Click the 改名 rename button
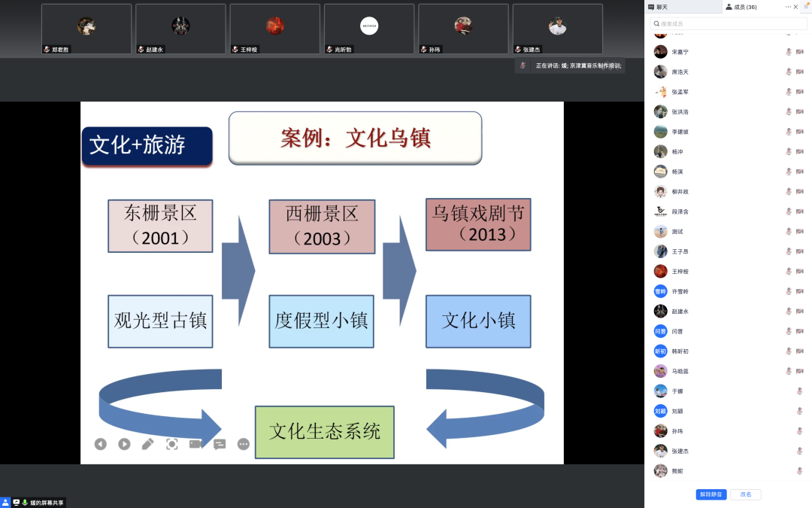The height and width of the screenshot is (508, 812). click(x=746, y=494)
